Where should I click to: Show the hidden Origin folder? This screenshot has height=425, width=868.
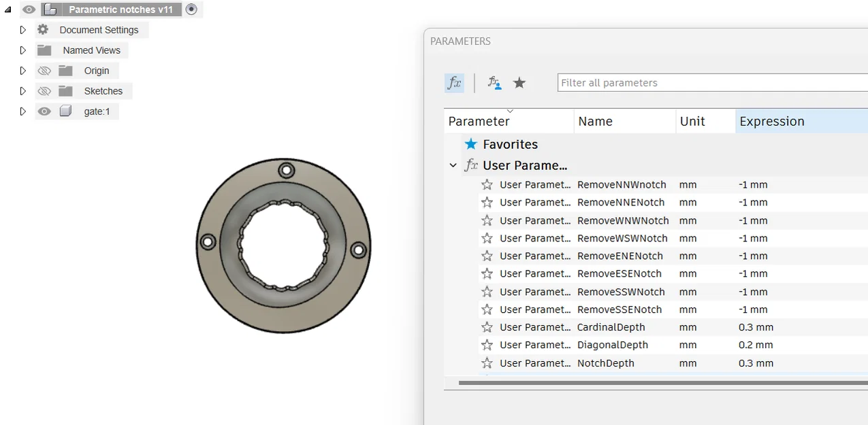44,71
